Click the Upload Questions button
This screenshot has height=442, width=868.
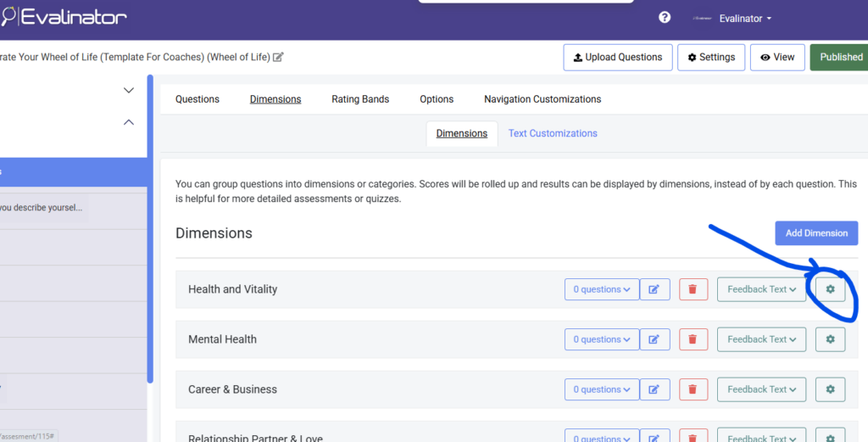[x=617, y=58]
